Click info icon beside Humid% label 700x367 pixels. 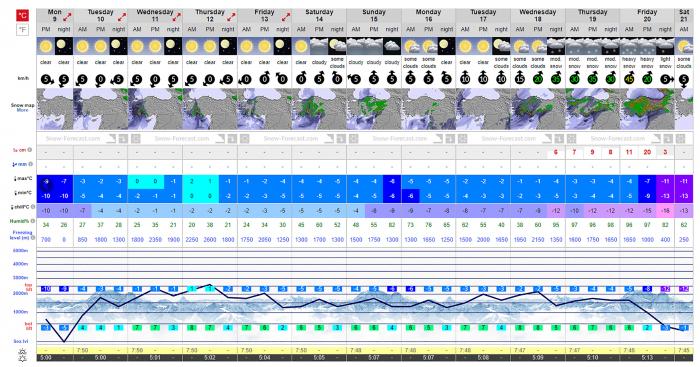(33, 221)
